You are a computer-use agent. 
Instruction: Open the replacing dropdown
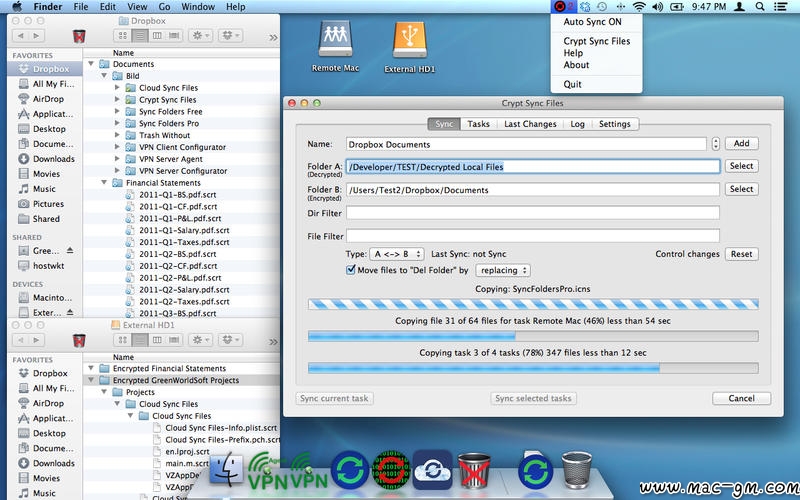[x=503, y=270]
